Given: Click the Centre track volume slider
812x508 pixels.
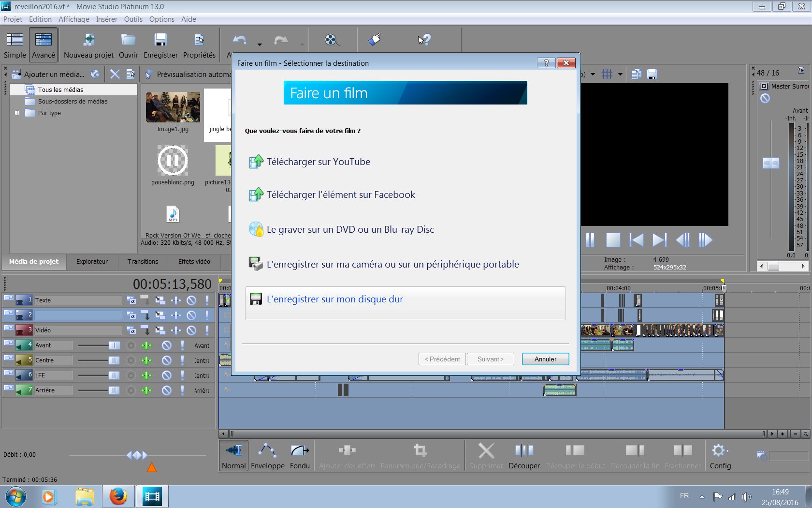Looking at the screenshot, I should [114, 360].
